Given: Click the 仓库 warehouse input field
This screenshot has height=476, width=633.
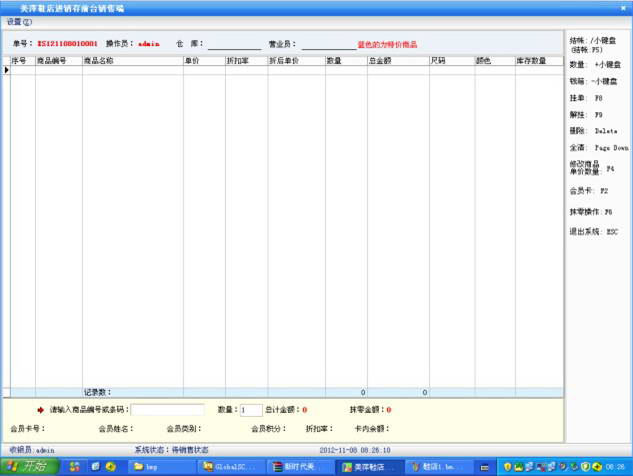Looking at the screenshot, I should [x=235, y=44].
